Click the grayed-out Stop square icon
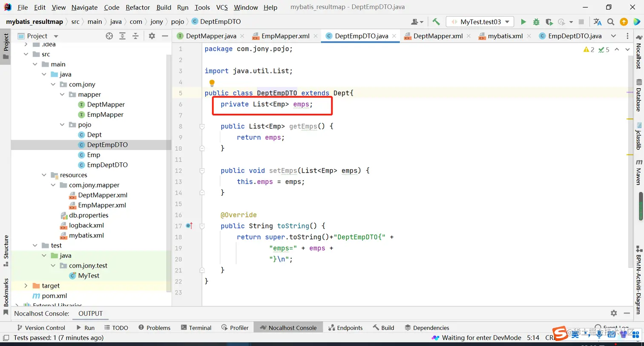The width and height of the screenshot is (644, 346). 581,22
